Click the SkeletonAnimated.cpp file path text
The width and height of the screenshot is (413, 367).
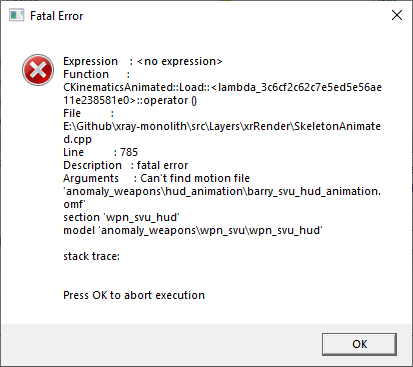click(222, 133)
